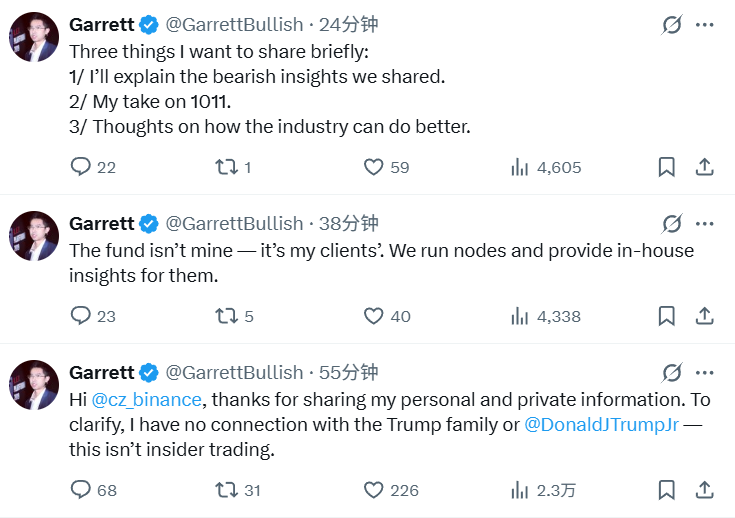Screen dimensions: 735x518
Task: Click Garrett's avatar on the top tweet
Action: click(x=34, y=37)
